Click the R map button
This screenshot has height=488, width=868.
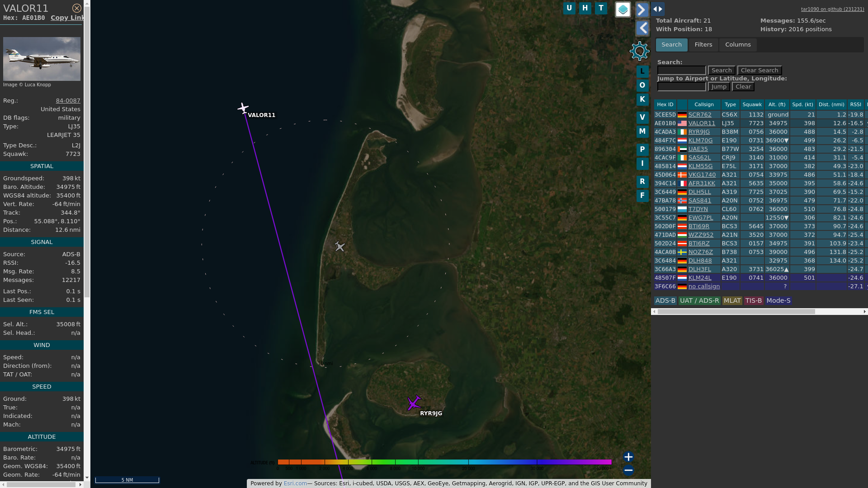pyautogui.click(x=642, y=182)
